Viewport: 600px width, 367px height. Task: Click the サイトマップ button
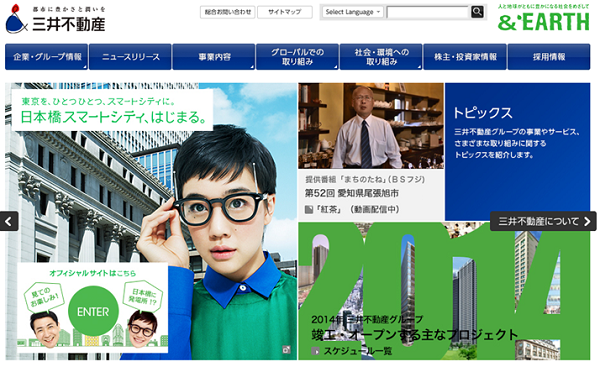(x=285, y=12)
